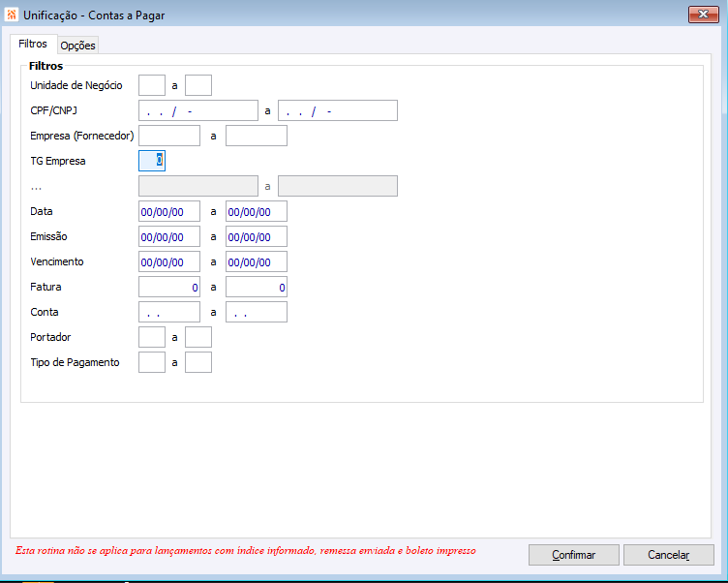Viewport: 728px width, 583px height.
Task: Click the red warning note about lançamentos
Action: coord(246,550)
